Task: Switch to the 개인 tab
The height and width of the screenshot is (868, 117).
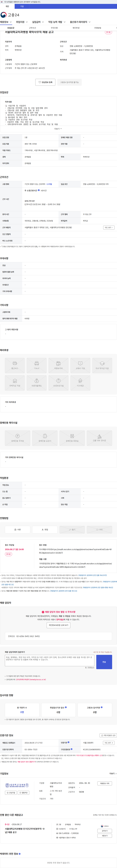Action: (x=7, y=6)
